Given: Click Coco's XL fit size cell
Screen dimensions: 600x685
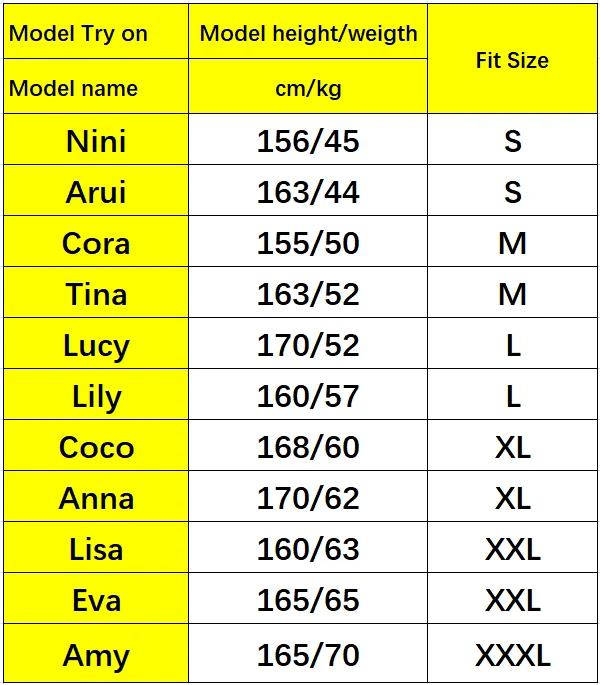Looking at the screenshot, I should [x=512, y=446].
